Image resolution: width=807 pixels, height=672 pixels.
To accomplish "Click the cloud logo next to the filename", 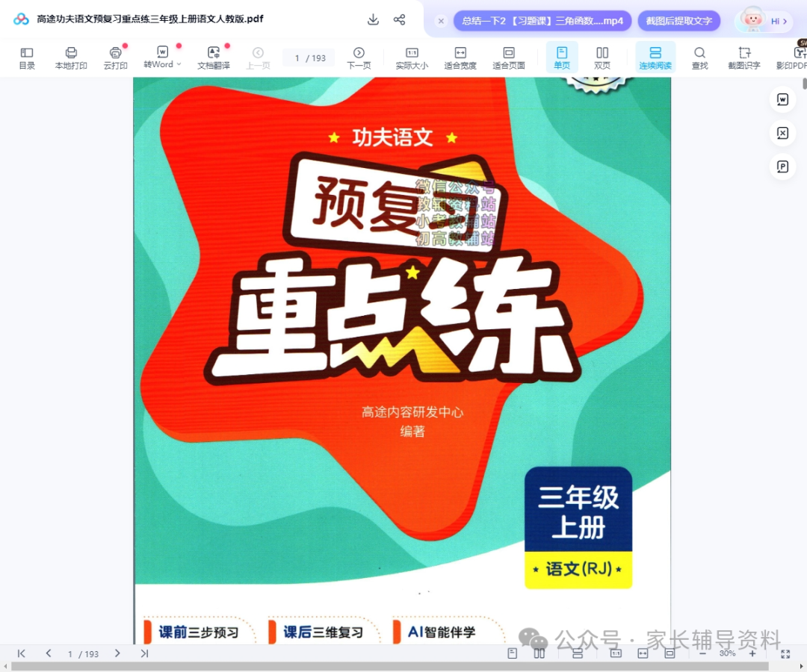I will point(21,19).
